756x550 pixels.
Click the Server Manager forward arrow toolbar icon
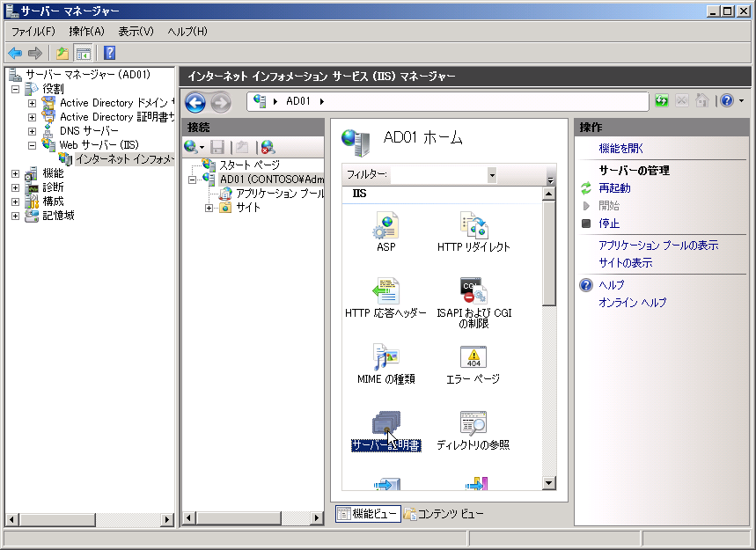point(35,53)
